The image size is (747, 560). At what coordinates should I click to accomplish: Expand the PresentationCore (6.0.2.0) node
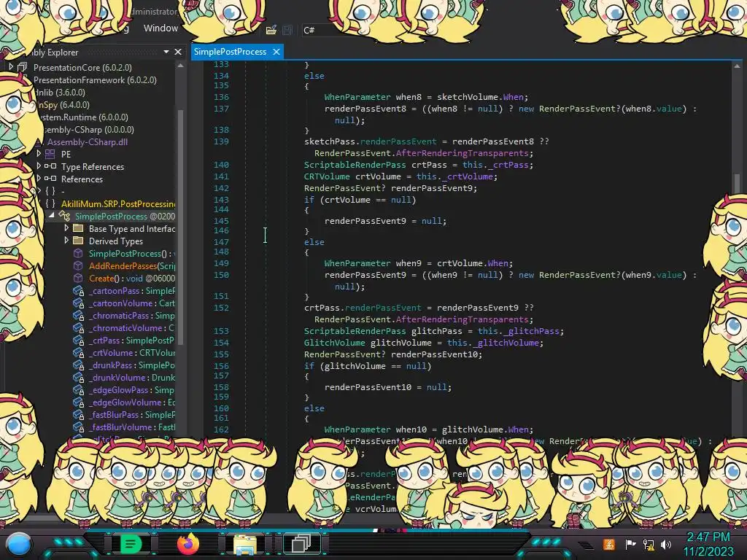11,67
